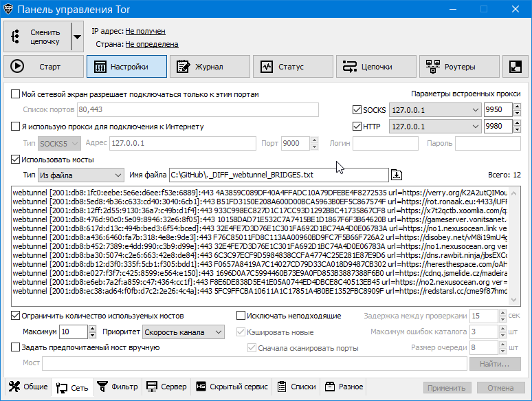
Task: Click bridge line with cdnq.jsmelide.cz url
Action: (x=260, y=273)
